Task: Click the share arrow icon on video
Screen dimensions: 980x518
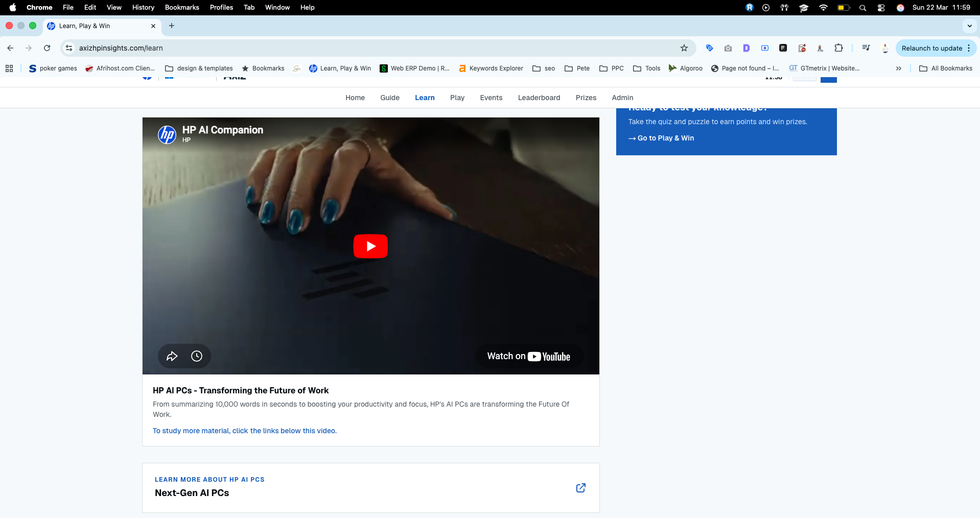Action: click(x=172, y=356)
